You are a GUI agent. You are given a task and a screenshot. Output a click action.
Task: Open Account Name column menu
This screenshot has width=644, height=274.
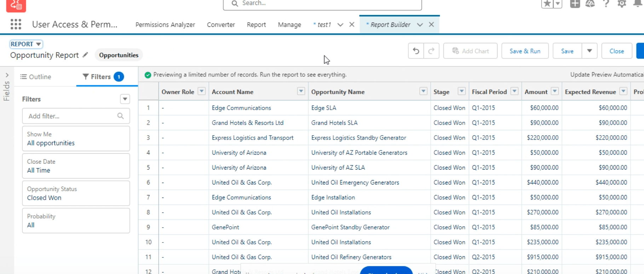[x=301, y=91]
